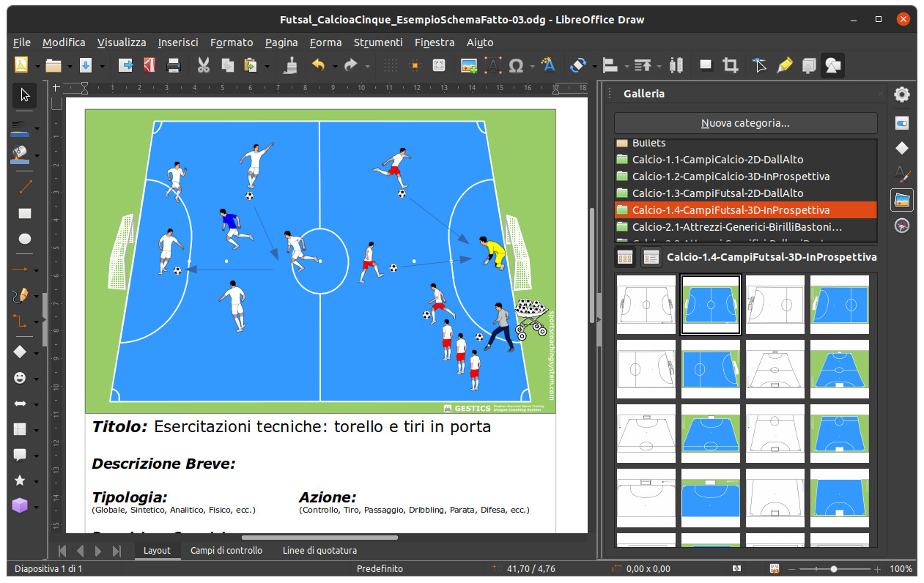Toggle Display Grid
Screen dimensions: 924x583
click(x=391, y=66)
